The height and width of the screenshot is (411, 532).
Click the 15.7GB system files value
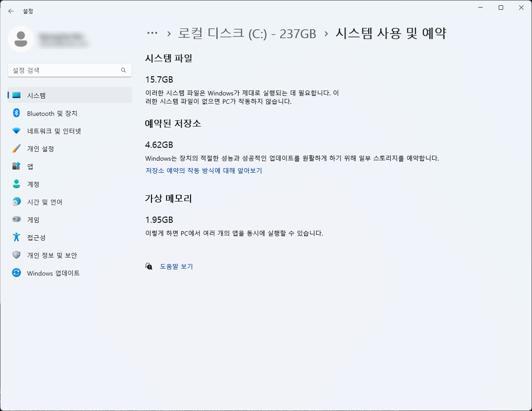pyautogui.click(x=159, y=80)
